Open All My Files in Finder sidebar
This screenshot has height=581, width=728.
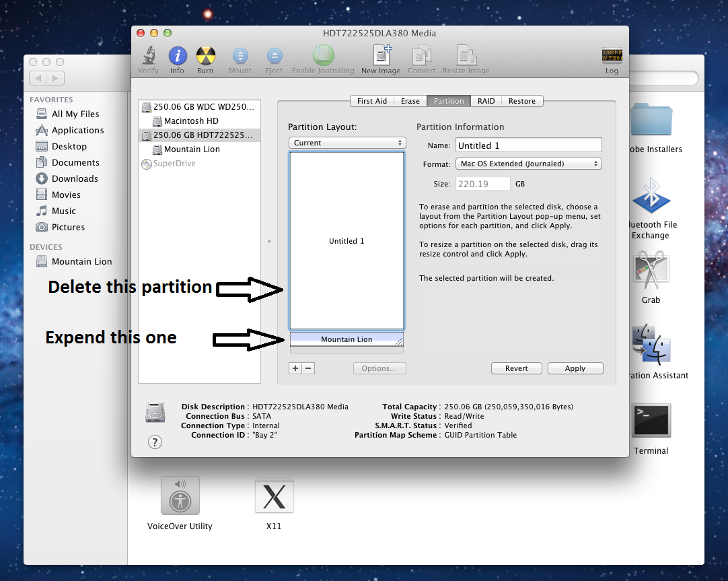pos(75,114)
